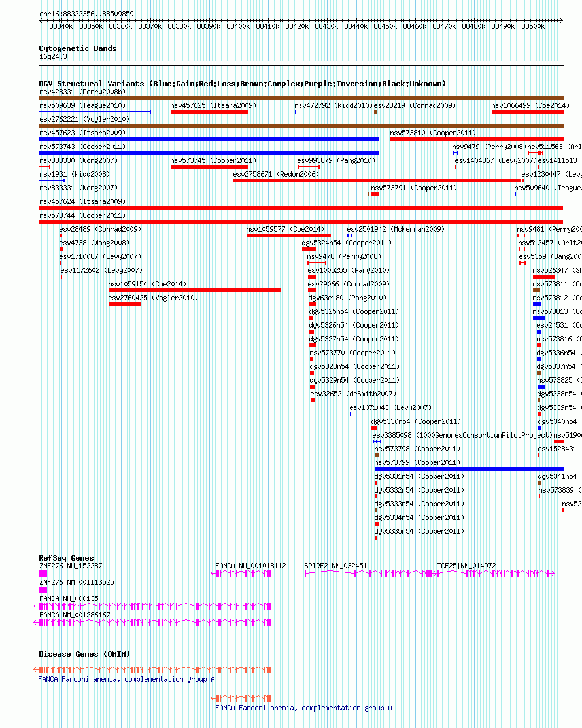
Task: Select the DGV Structural Variants track title
Action: pos(242,84)
